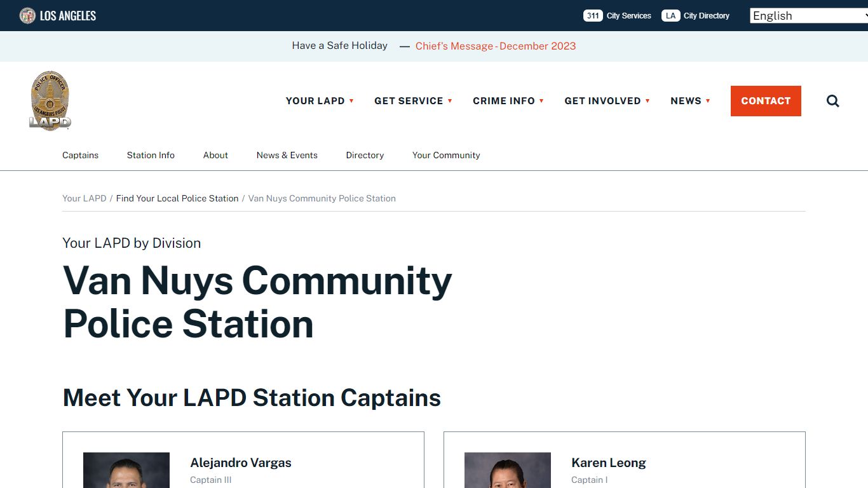The width and height of the screenshot is (868, 488).
Task: Click the LA City Directory badge
Action: [695, 16]
